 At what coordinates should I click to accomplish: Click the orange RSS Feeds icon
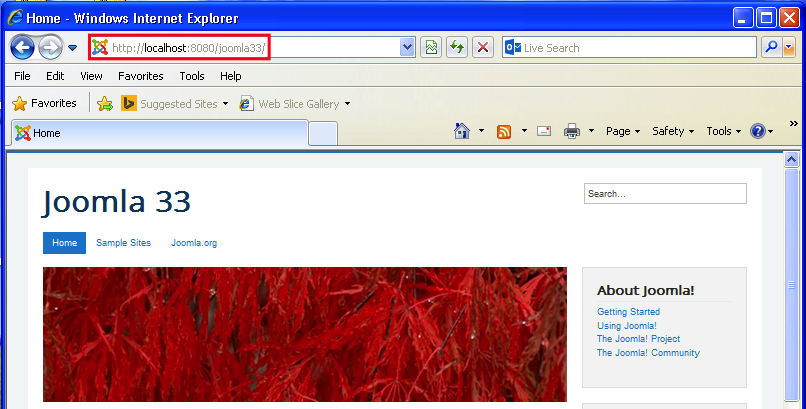(x=504, y=132)
